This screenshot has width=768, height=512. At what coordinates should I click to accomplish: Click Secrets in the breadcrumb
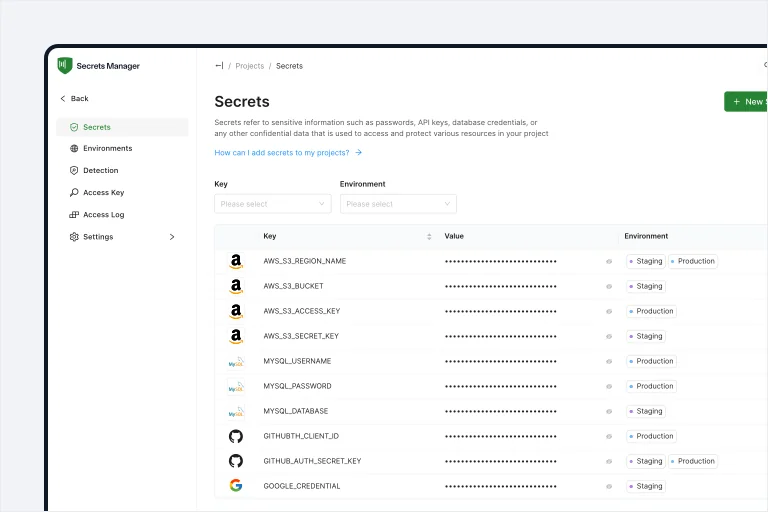pos(289,66)
